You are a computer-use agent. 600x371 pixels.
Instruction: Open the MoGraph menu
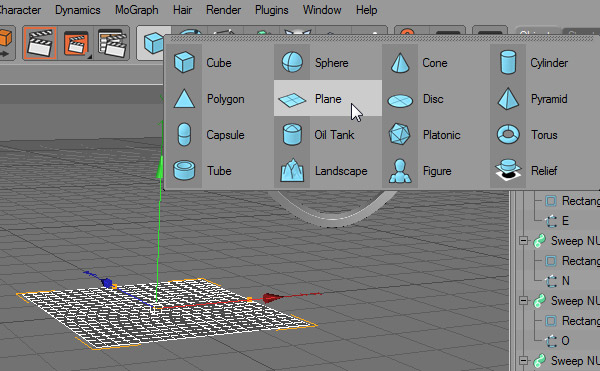pyautogui.click(x=137, y=10)
